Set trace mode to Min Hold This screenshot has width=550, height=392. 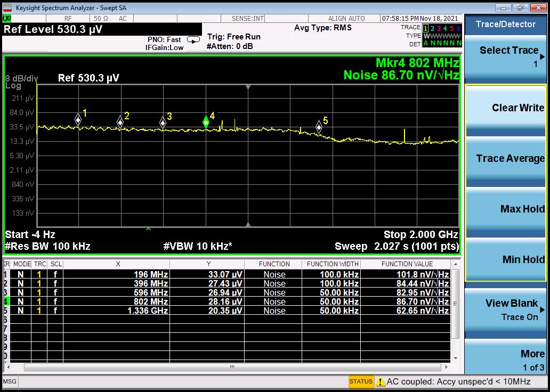506,259
